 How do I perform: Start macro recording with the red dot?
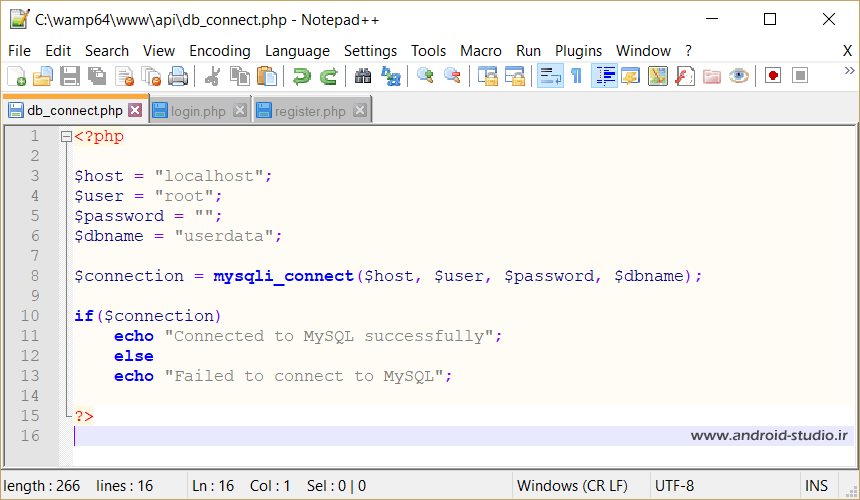click(x=773, y=76)
